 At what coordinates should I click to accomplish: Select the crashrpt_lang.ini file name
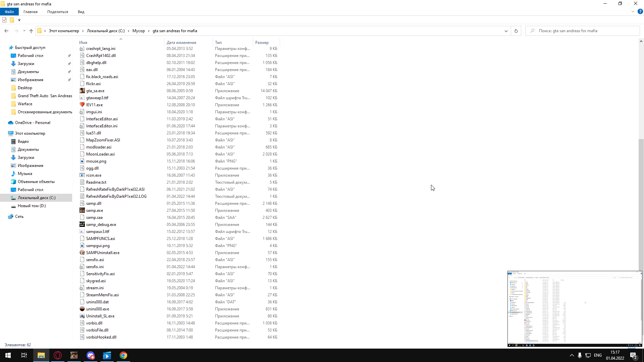tap(101, 49)
